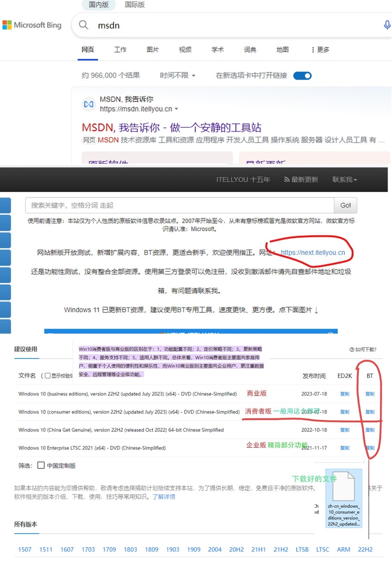Click the Microsoft Bing logo

pos(32,25)
